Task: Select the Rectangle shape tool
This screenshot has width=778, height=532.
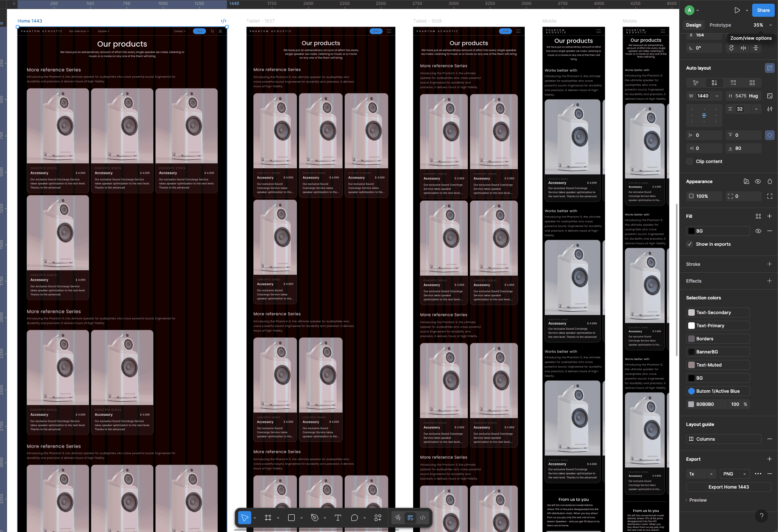Action: pyautogui.click(x=291, y=518)
